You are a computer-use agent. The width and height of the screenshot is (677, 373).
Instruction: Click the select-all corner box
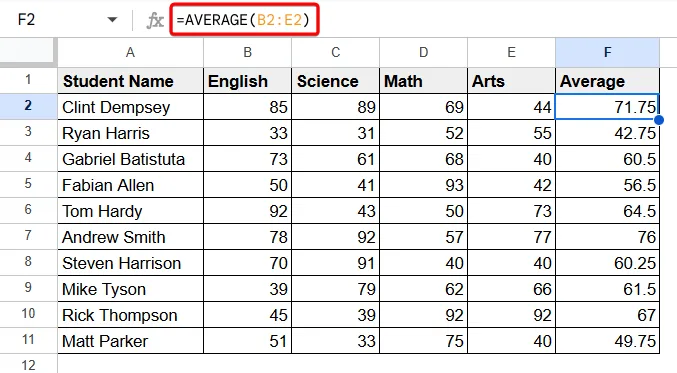pos(28,52)
